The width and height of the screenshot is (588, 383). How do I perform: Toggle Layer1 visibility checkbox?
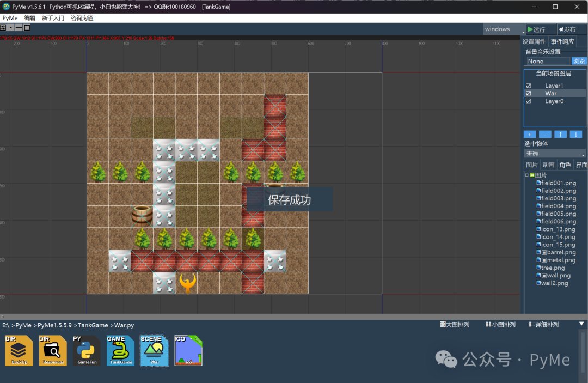pos(528,86)
